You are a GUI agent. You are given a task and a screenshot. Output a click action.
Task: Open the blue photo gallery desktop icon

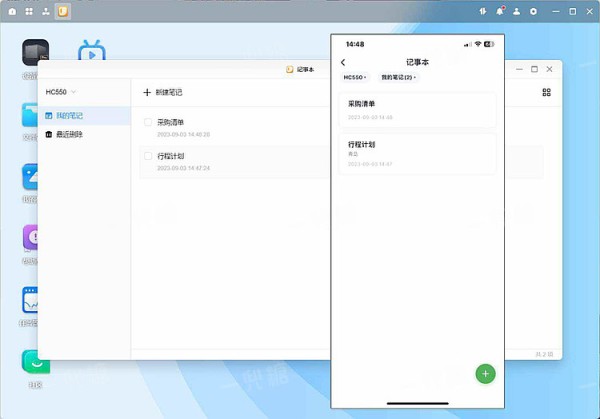[x=30, y=176]
